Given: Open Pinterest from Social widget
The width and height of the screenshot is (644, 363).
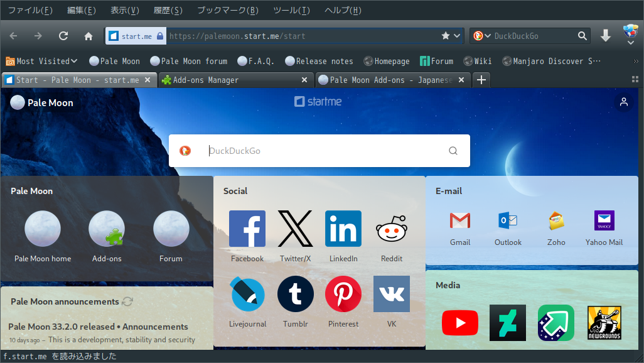Looking at the screenshot, I should 343,294.
